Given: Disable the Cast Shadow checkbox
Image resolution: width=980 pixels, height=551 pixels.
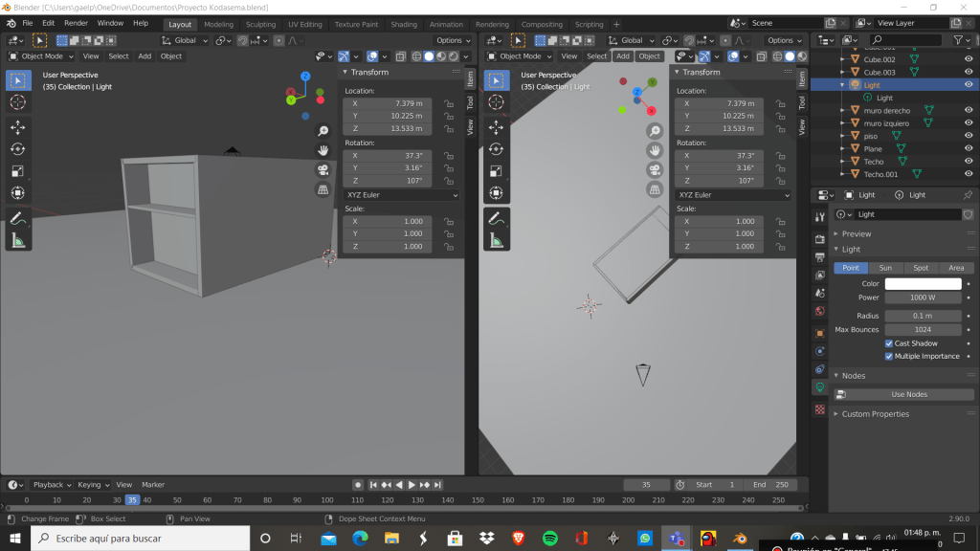Looking at the screenshot, I should [889, 343].
